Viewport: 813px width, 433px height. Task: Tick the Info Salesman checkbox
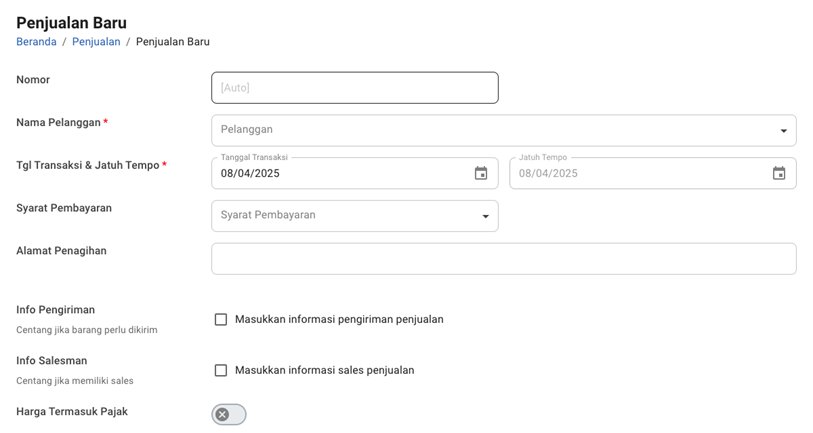pos(221,370)
